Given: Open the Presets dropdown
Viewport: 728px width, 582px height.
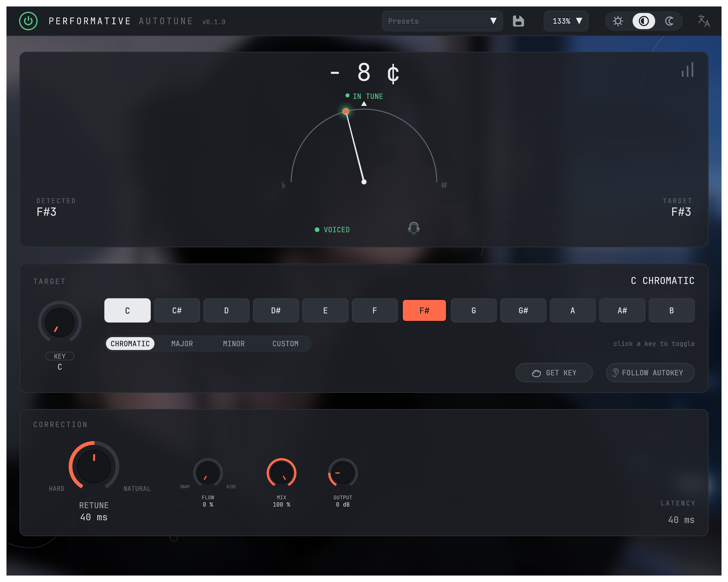Looking at the screenshot, I should 442,21.
